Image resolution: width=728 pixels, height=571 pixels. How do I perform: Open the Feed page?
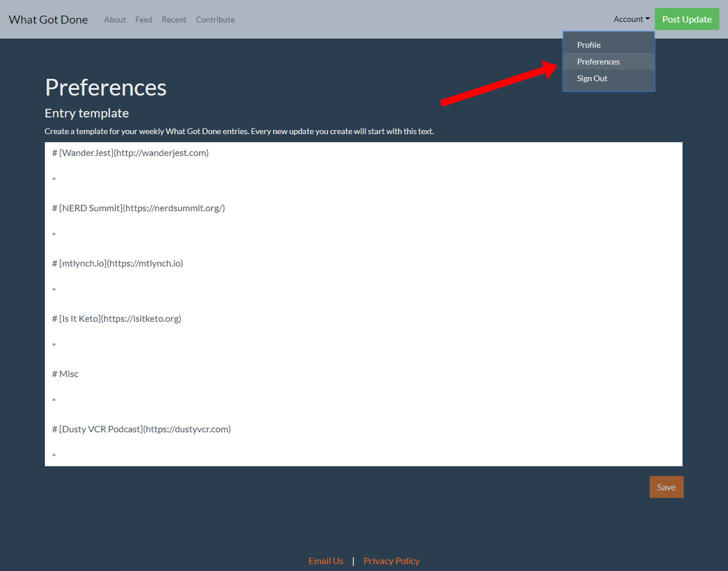144,19
